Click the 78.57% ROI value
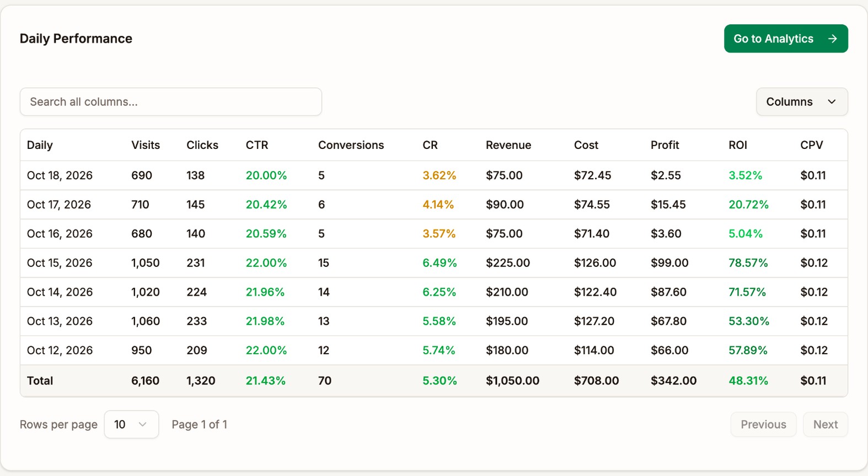868x476 pixels. 748,263
